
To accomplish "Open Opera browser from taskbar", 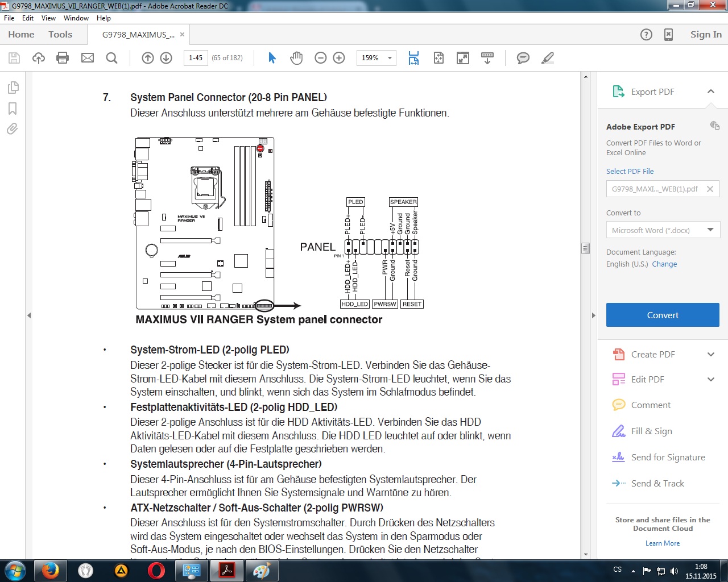I will point(156,571).
